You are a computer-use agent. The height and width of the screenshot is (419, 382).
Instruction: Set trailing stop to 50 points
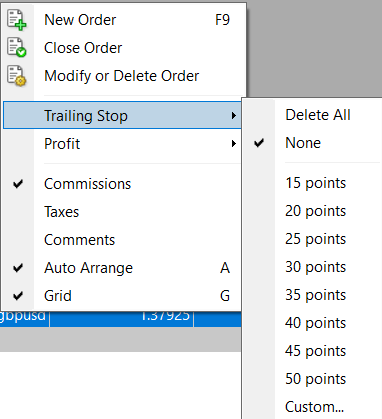[x=312, y=379]
